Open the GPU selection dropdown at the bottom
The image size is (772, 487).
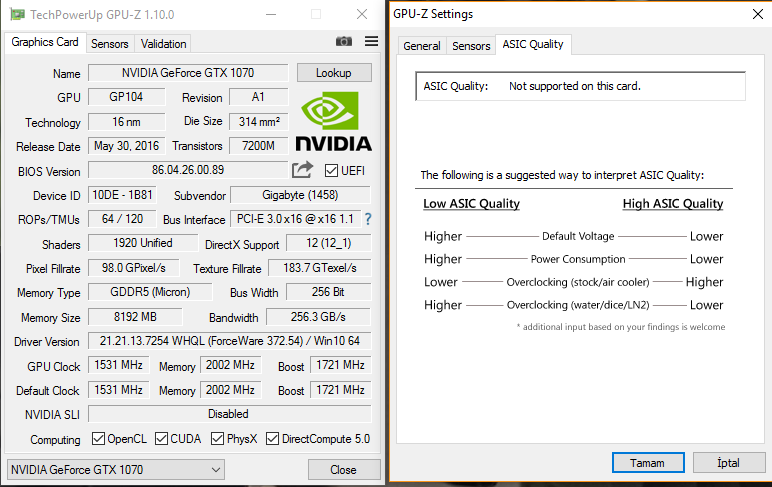tap(116, 470)
